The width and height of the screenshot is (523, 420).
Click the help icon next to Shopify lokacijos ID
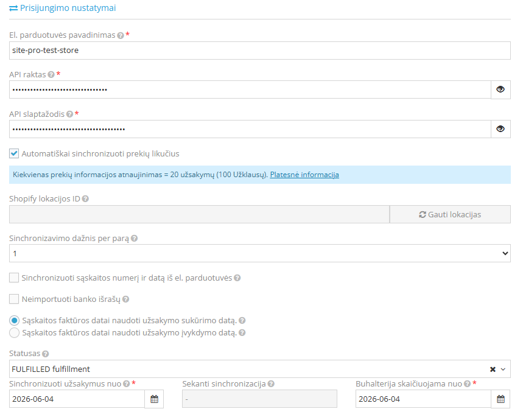pos(85,199)
